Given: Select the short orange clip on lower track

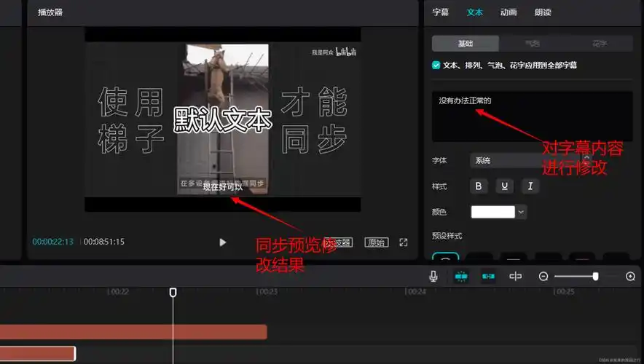Looking at the screenshot, I should click(38, 353).
